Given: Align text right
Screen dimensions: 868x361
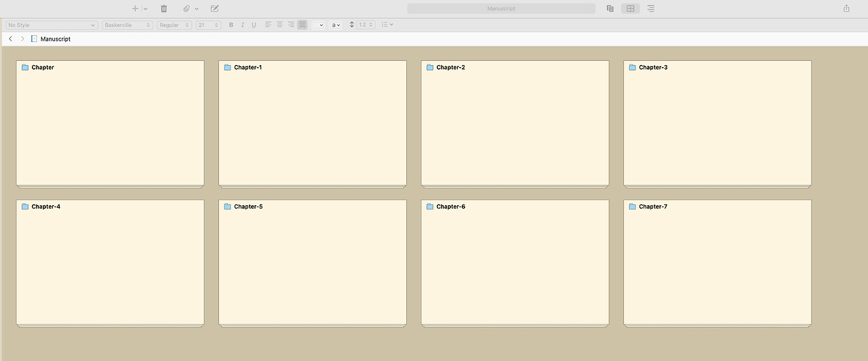Looking at the screenshot, I should coord(291,24).
